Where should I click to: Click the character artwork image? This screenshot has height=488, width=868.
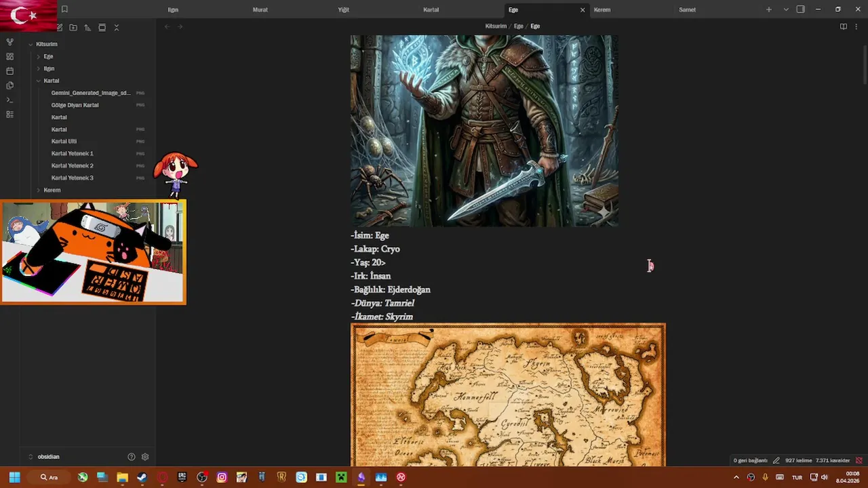(484, 131)
